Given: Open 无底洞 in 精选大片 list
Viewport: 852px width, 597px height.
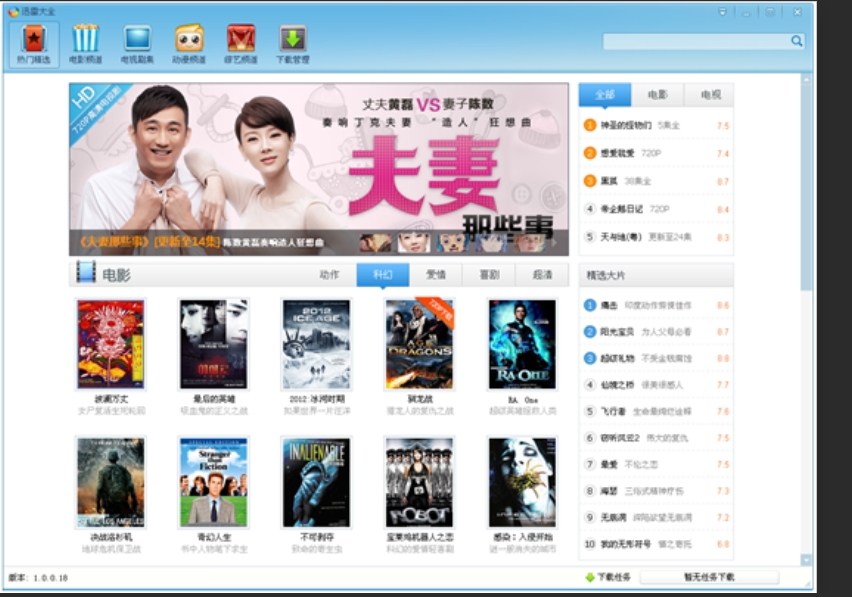Looking at the screenshot, I should pyautogui.click(x=656, y=517).
